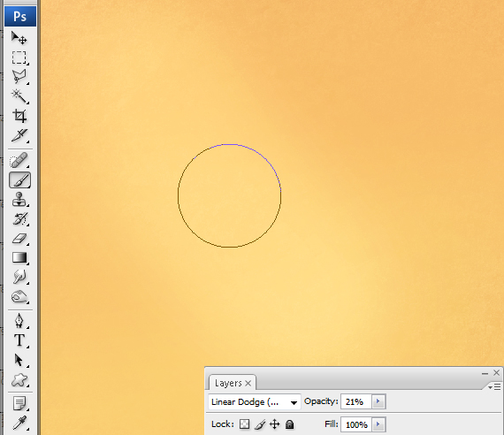This screenshot has width=504, height=435.
Task: Expand the Opacity slider arrow
Action: click(x=378, y=401)
